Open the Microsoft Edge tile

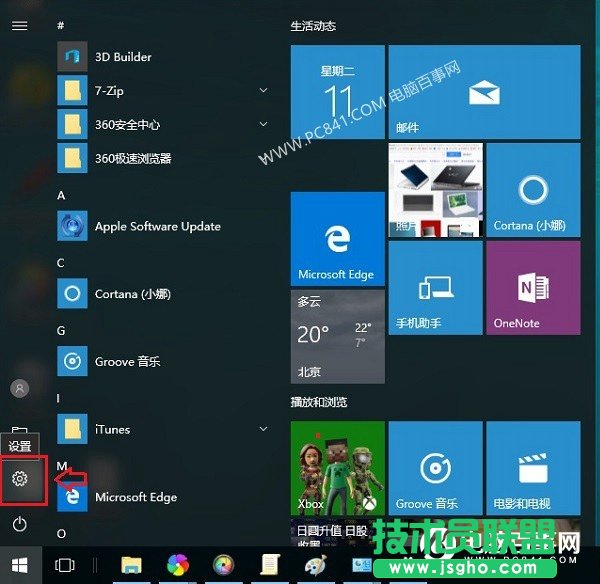click(x=338, y=239)
